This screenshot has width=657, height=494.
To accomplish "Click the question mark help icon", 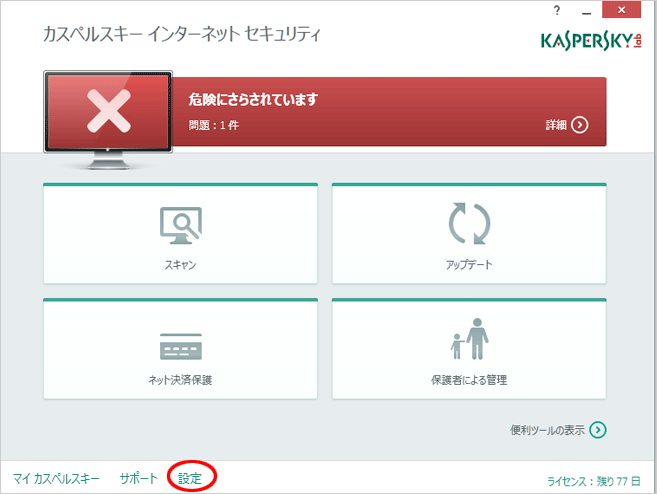I will [x=556, y=10].
